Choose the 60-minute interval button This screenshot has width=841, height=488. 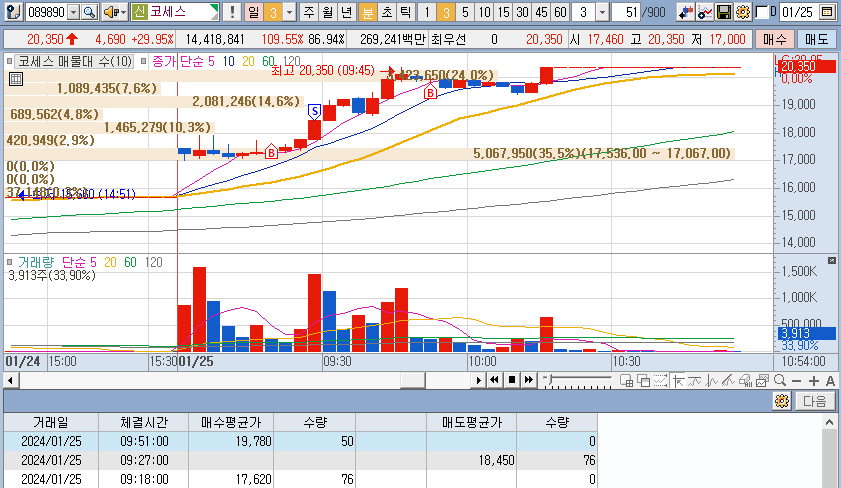tap(560, 12)
